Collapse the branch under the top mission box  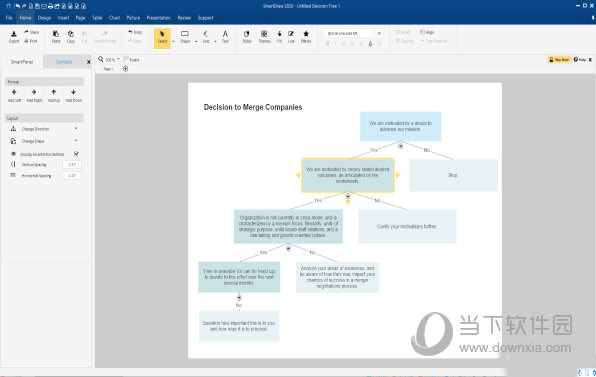pos(400,146)
